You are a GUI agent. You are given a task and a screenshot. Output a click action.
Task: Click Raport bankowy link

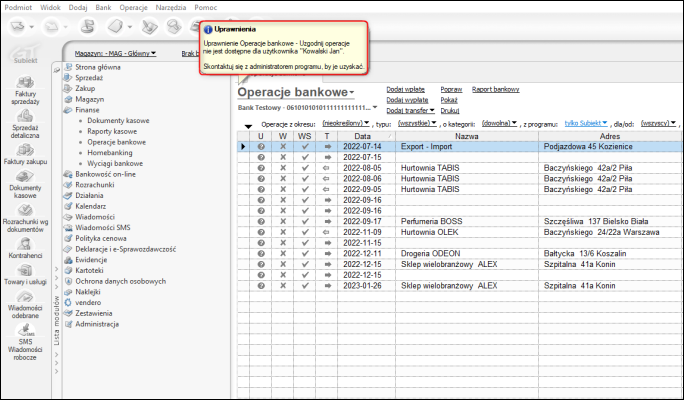point(496,89)
